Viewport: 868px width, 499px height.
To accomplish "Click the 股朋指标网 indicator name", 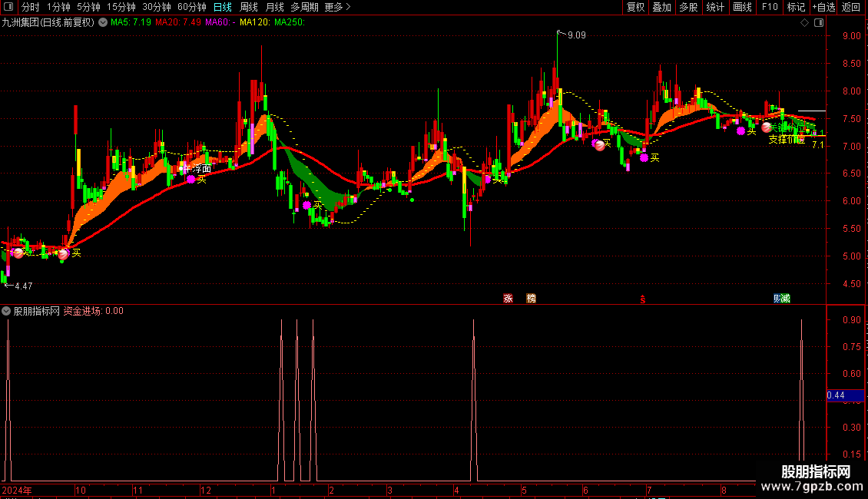I will [37, 311].
